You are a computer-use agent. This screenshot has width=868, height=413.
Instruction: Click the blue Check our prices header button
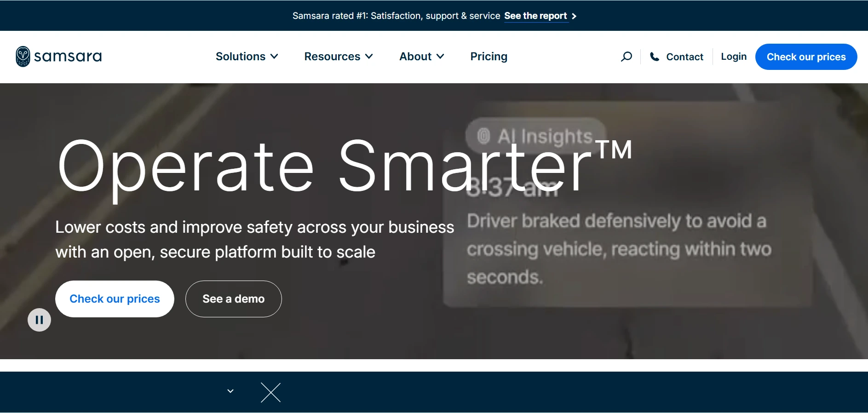(806, 57)
